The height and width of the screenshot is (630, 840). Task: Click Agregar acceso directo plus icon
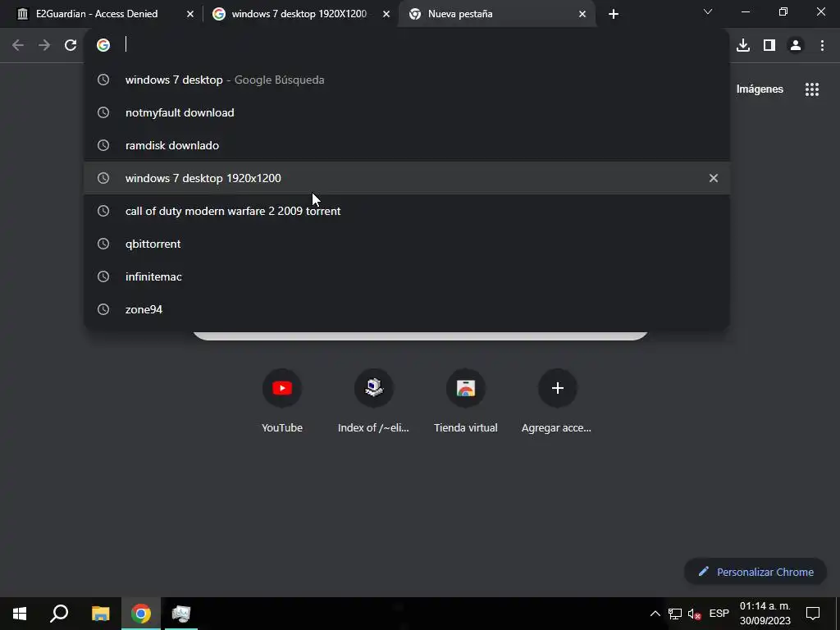pos(557,388)
